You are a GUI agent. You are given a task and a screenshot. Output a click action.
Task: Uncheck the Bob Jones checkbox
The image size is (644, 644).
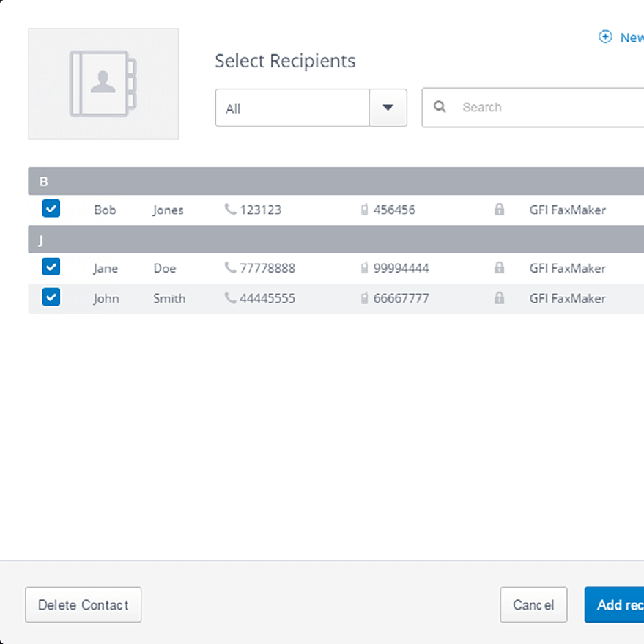coord(51,209)
